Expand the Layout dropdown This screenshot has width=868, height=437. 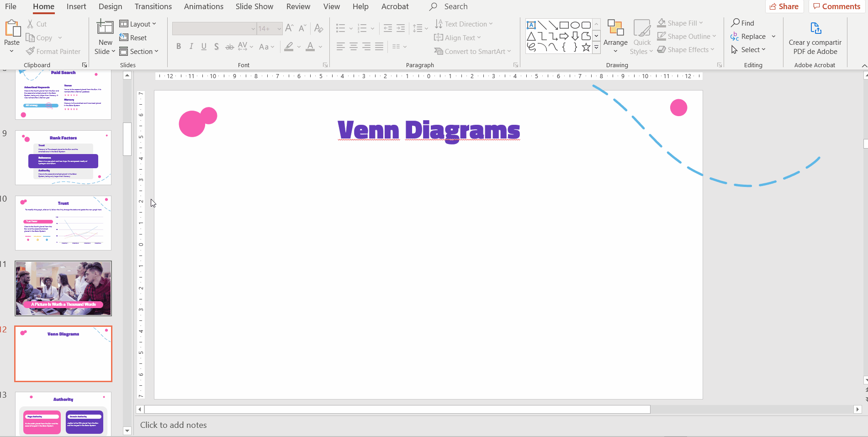138,24
